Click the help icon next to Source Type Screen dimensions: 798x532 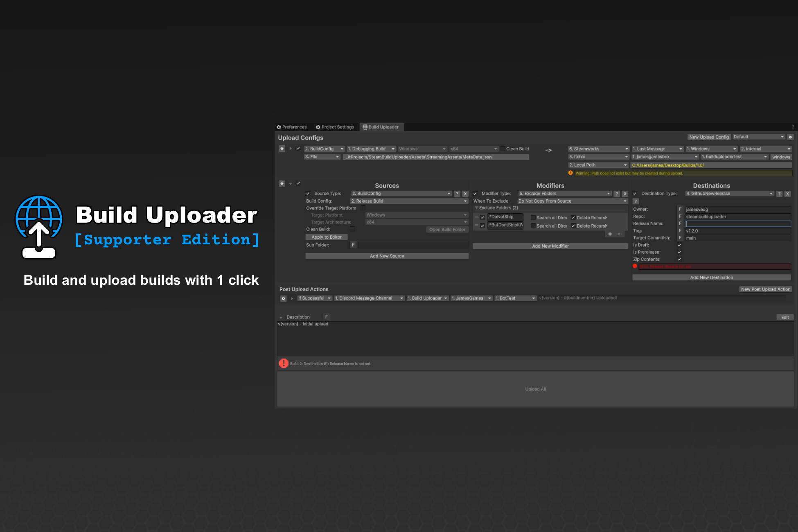[457, 193]
